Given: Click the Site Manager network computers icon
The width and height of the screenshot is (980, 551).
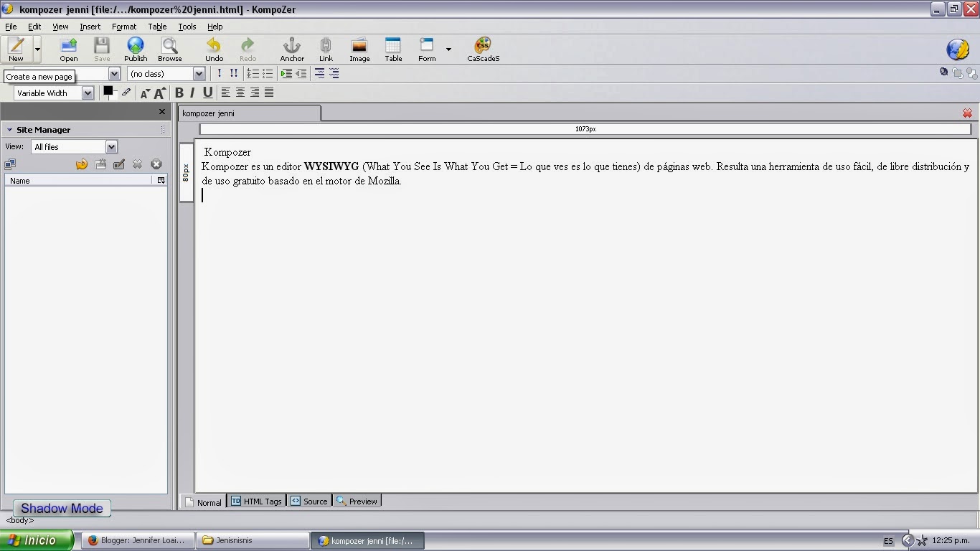Looking at the screenshot, I should tap(11, 164).
